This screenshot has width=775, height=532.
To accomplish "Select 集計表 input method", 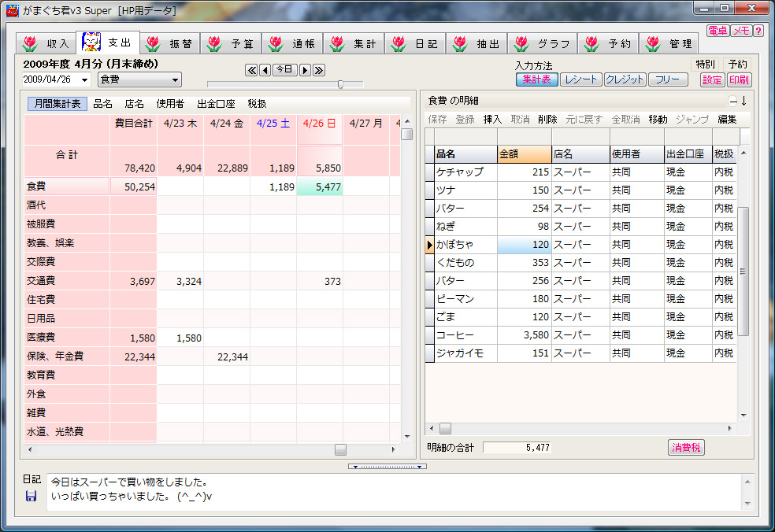I will [537, 79].
